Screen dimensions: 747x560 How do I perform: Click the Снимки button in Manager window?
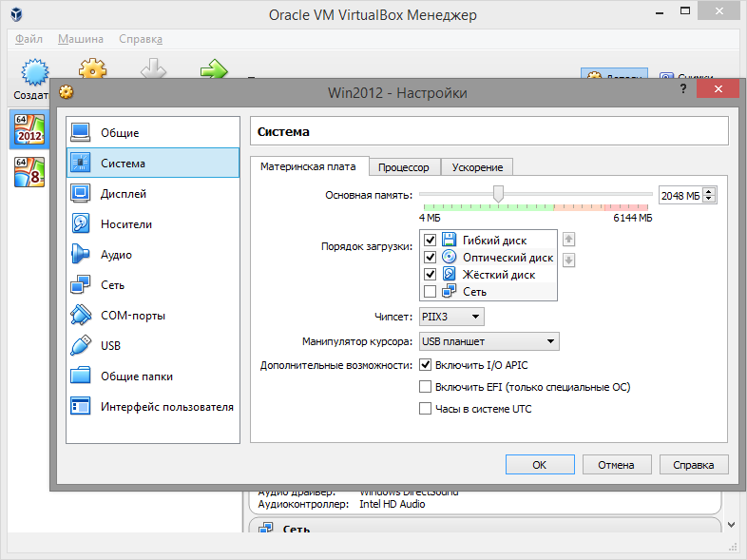click(x=686, y=74)
